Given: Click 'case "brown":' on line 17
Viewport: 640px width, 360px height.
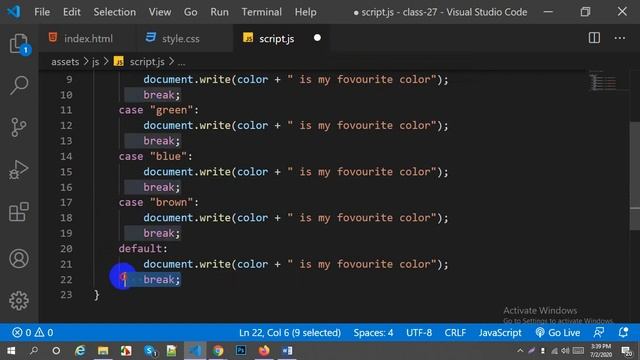Looking at the screenshot, I should point(159,202).
